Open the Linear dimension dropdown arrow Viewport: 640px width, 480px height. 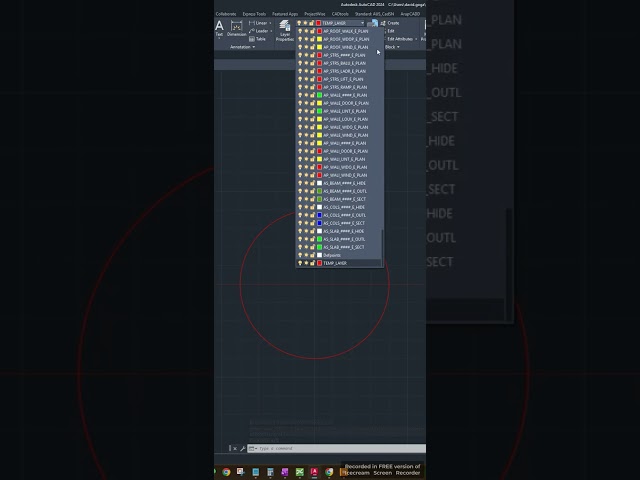point(270,23)
